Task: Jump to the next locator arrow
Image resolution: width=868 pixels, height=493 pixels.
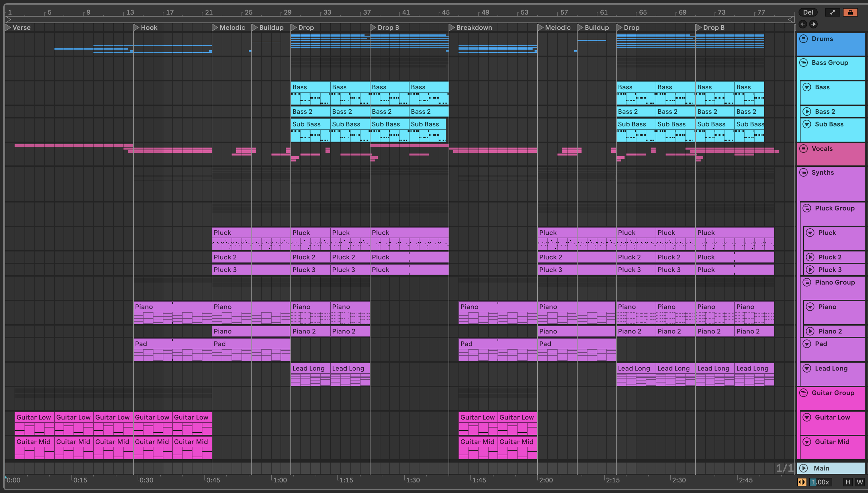Action: click(x=813, y=24)
